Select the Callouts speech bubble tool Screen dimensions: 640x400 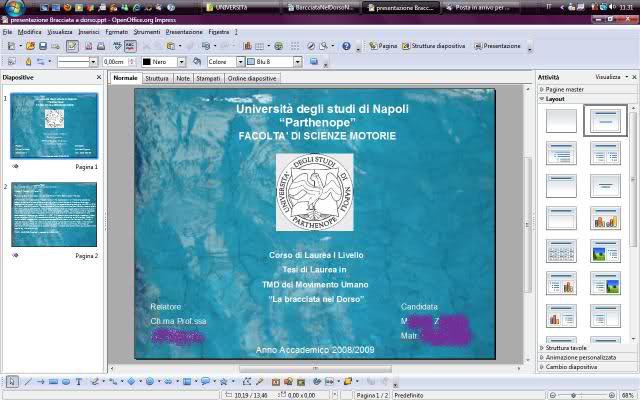(x=205, y=382)
